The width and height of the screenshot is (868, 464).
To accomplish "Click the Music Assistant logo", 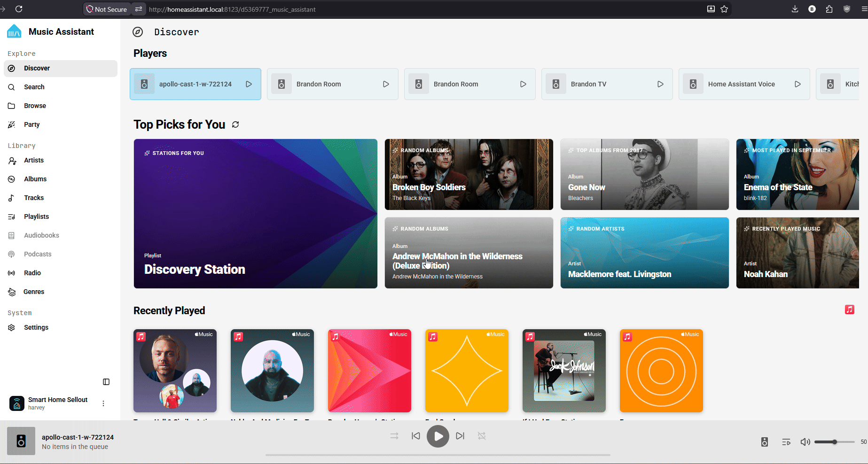I will pos(14,31).
